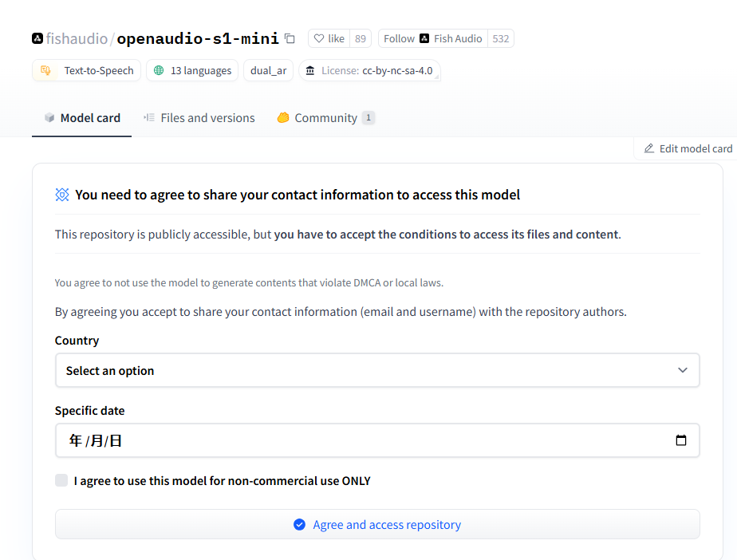Viewport: 737px width, 560px height.
Task: Open the fishaudio organization link
Action: pyautogui.click(x=77, y=38)
